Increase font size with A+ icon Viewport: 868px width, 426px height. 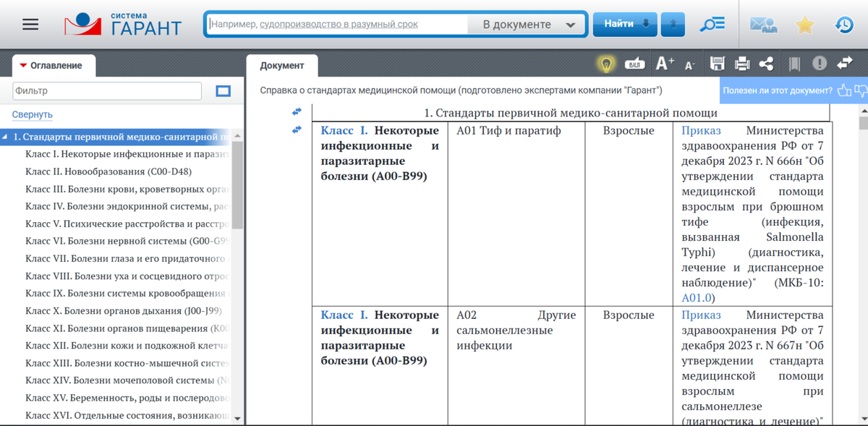[663, 64]
